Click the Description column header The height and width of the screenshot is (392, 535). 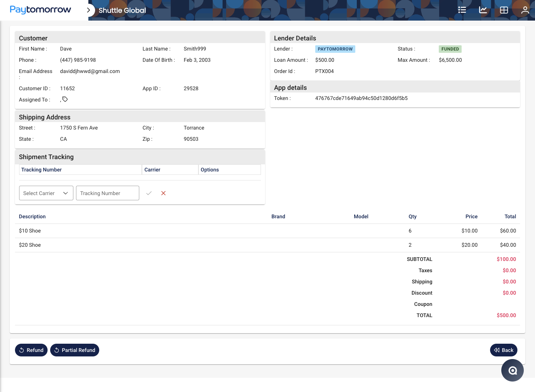tap(32, 216)
